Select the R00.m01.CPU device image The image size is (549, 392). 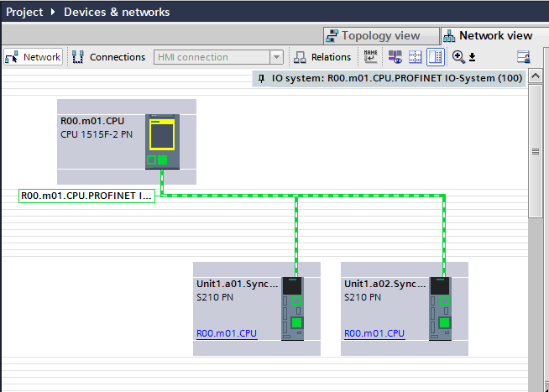pyautogui.click(x=163, y=142)
